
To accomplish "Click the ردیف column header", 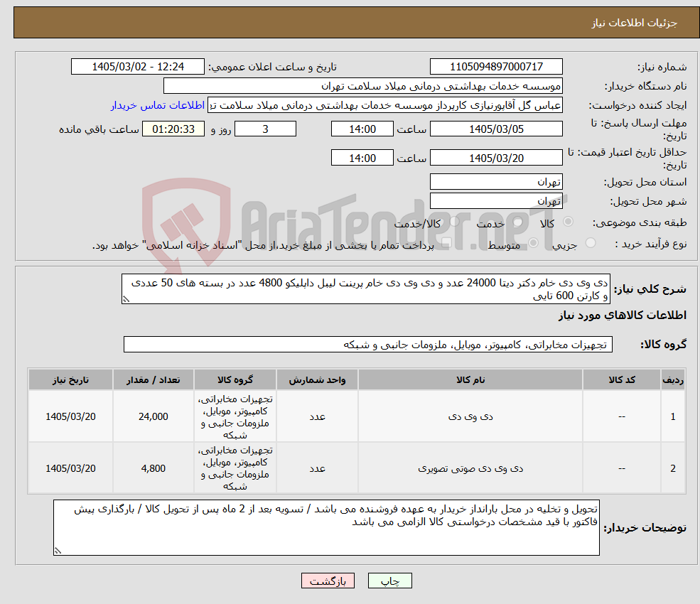I will tap(673, 379).
